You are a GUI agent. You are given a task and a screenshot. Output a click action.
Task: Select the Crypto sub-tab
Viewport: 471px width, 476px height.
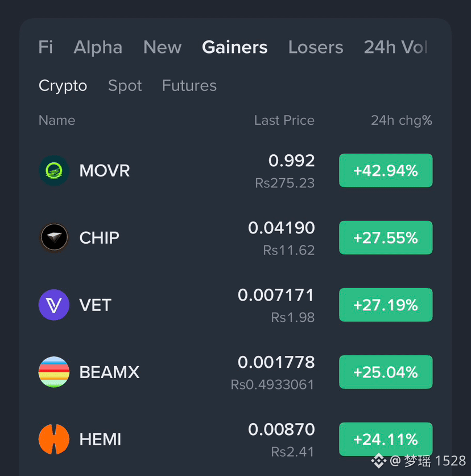click(63, 86)
